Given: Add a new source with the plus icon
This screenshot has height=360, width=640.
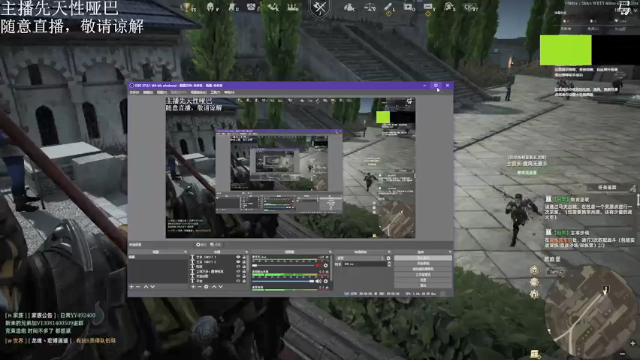Looking at the screenshot, I should 193,287.
